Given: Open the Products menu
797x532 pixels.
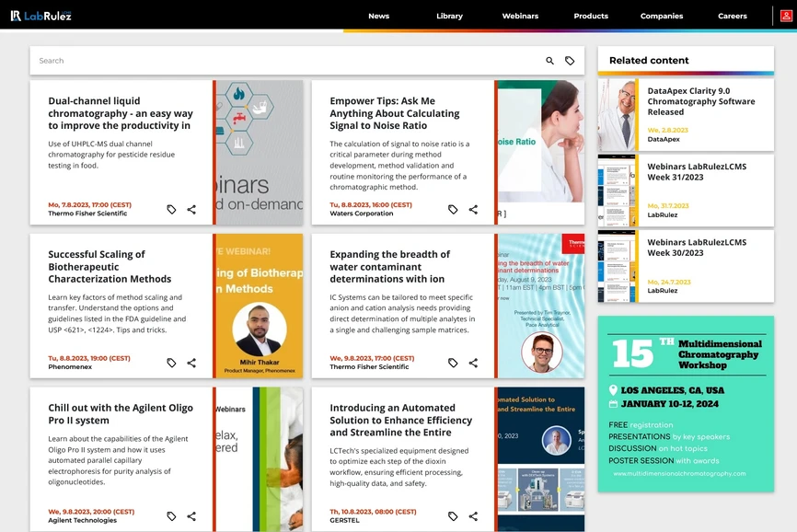Looking at the screenshot, I should point(591,16).
